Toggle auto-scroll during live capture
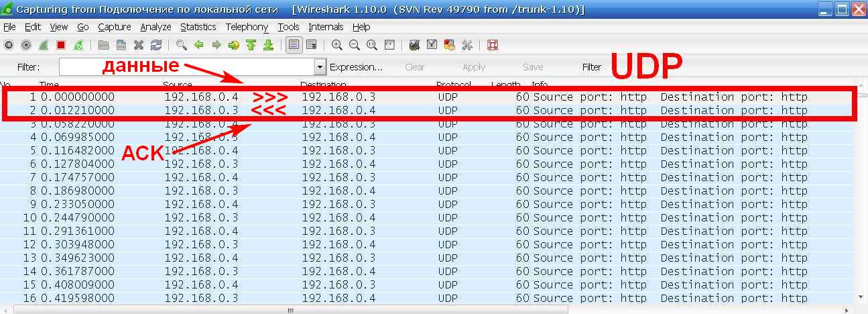The image size is (868, 314). (311, 45)
